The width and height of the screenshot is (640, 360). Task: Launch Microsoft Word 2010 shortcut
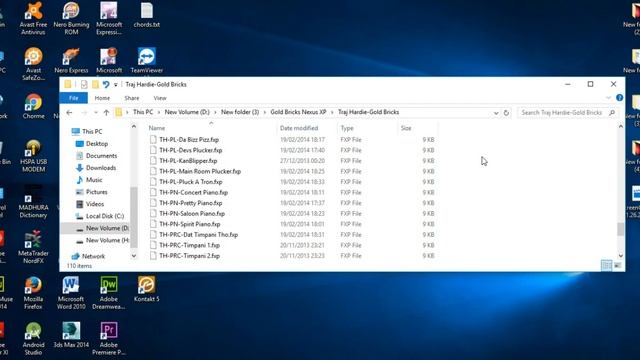coord(71,293)
